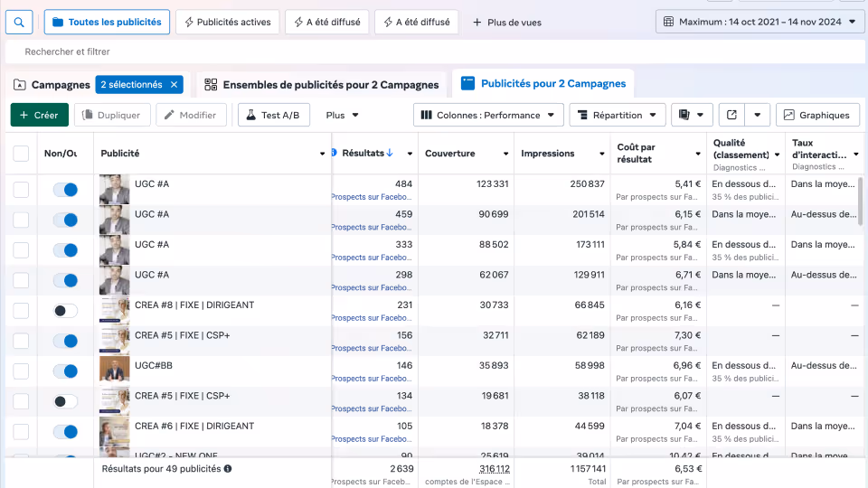Click the Modifier button

pyautogui.click(x=191, y=115)
